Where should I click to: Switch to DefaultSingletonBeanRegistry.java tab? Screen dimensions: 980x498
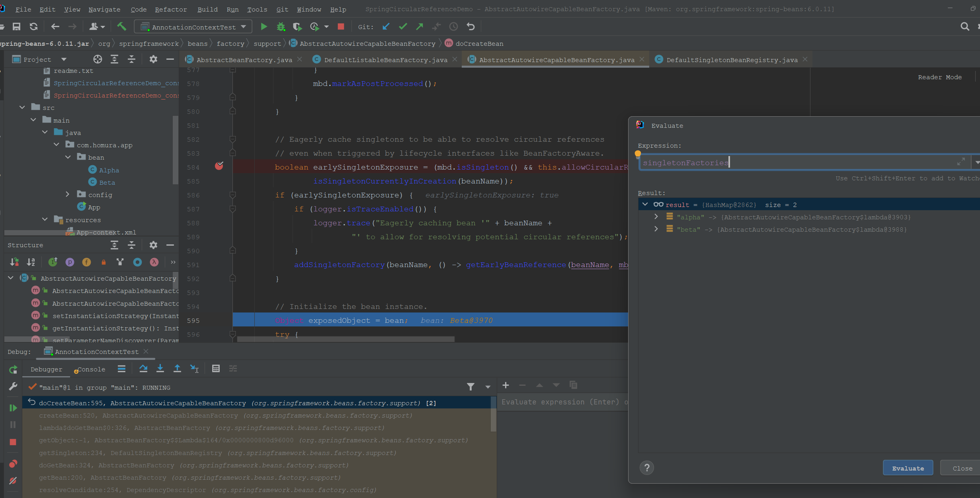[x=732, y=60]
